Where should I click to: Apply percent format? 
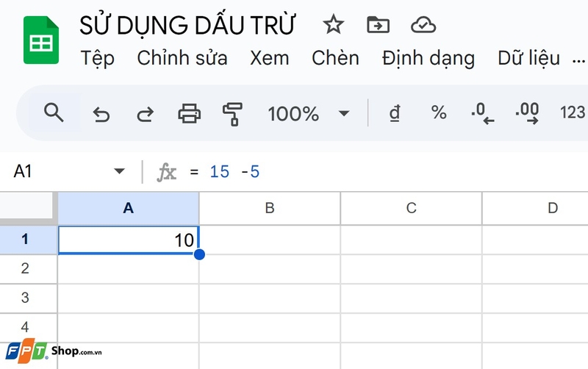point(439,112)
